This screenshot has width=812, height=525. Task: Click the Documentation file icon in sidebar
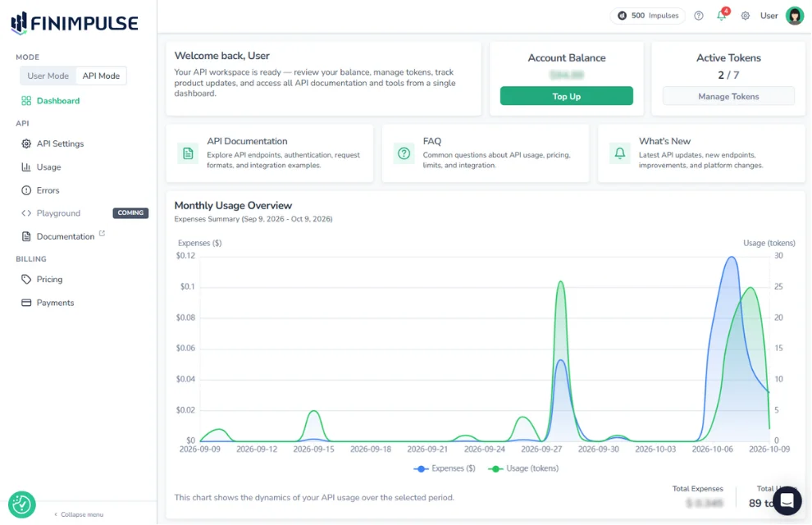(x=26, y=236)
